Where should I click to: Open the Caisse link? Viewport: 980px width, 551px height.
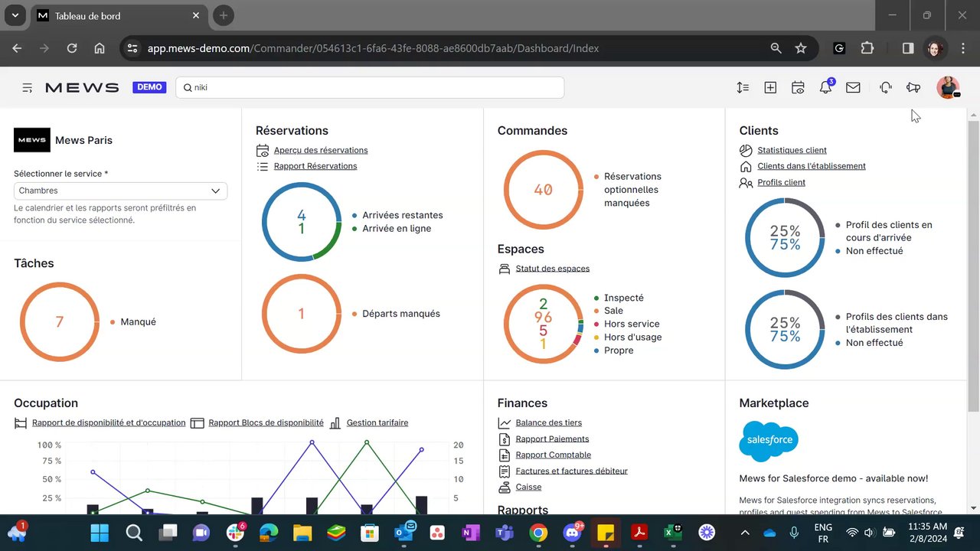[528, 487]
